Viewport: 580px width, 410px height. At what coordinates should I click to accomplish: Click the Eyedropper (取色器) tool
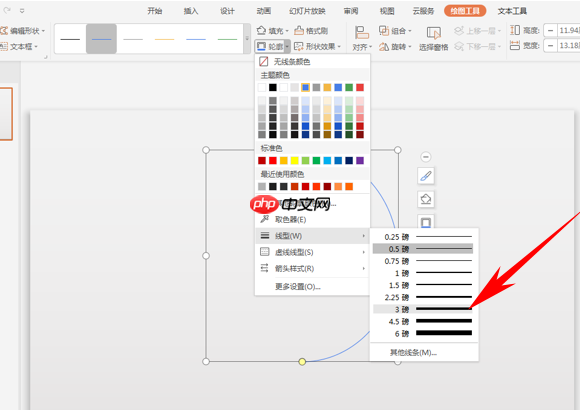264,219
